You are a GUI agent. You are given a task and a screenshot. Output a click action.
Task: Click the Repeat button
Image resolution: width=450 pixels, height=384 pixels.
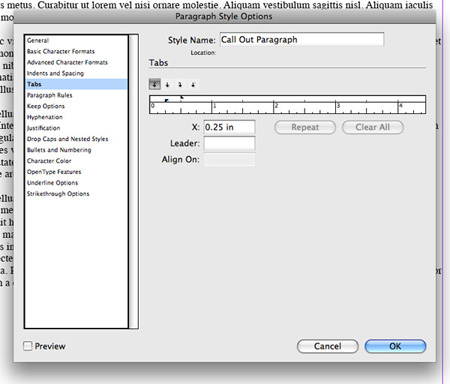pos(305,127)
